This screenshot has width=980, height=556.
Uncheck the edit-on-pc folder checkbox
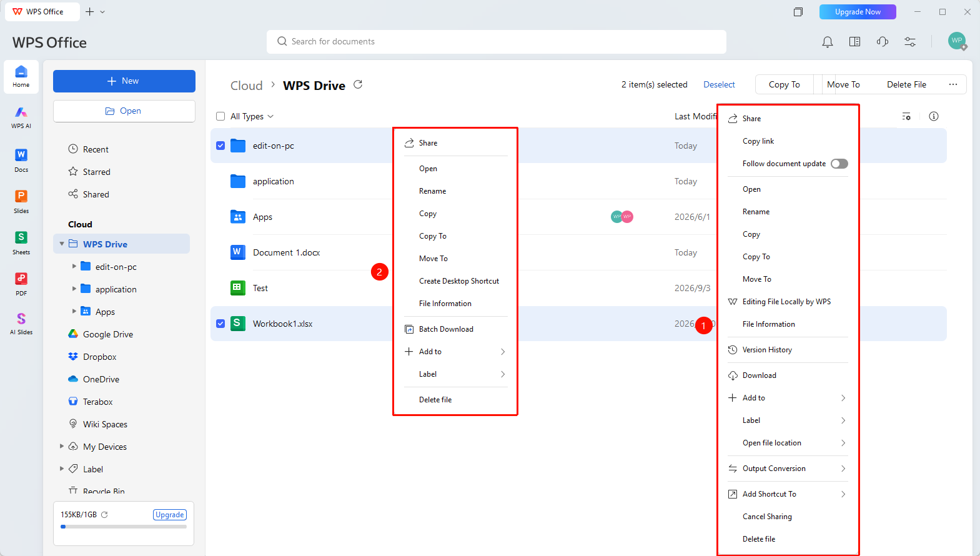coord(220,146)
